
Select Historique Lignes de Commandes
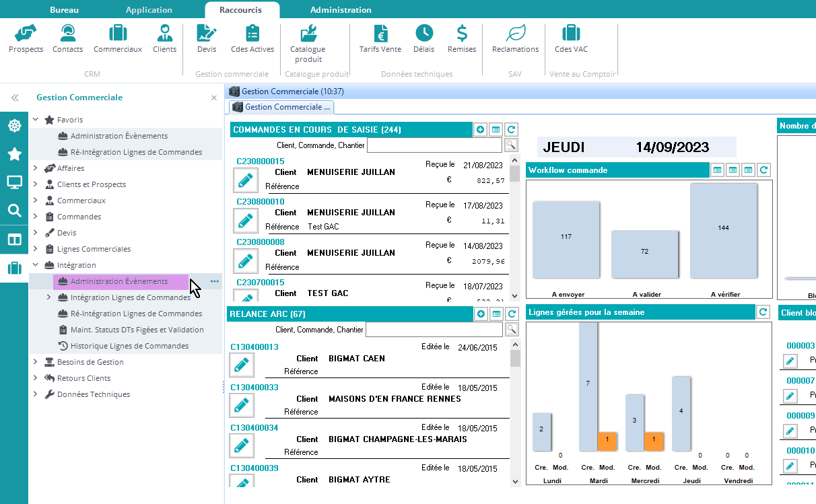point(129,346)
